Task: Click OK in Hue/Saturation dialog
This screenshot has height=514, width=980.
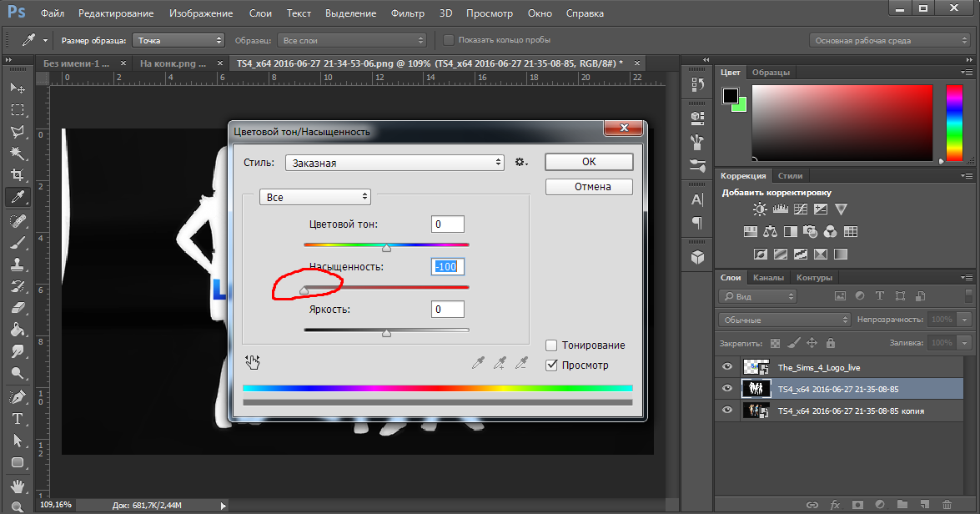Action: [x=589, y=162]
